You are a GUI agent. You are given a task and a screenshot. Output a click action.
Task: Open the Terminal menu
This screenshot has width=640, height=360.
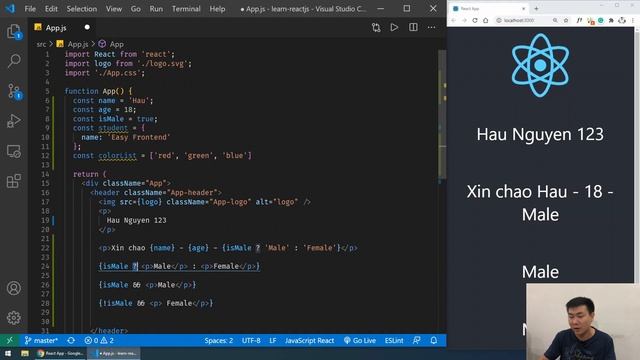click(186, 9)
